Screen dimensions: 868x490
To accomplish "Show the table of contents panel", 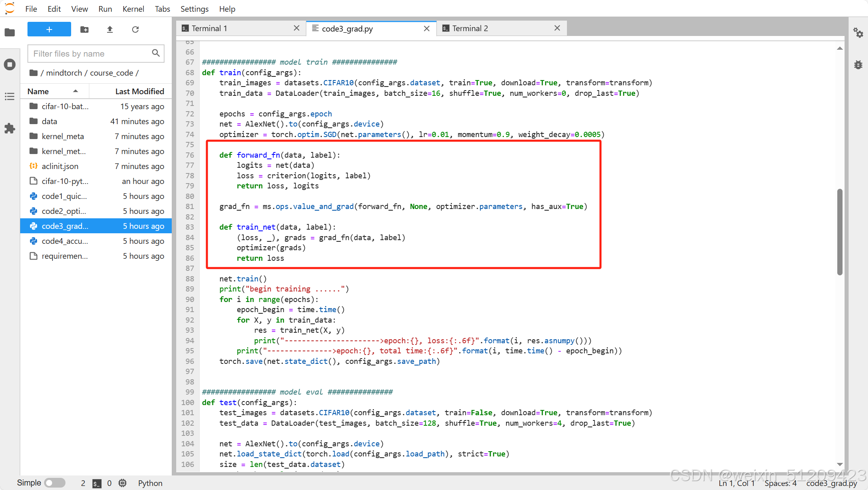I will click(10, 97).
